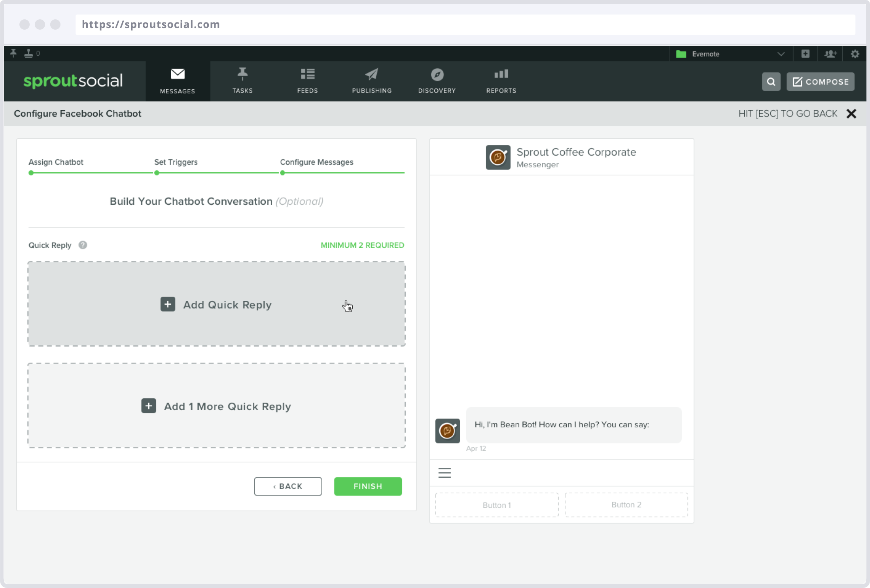Screen dimensions: 870x588
Task: Select the Configure Messages step
Action: point(316,162)
